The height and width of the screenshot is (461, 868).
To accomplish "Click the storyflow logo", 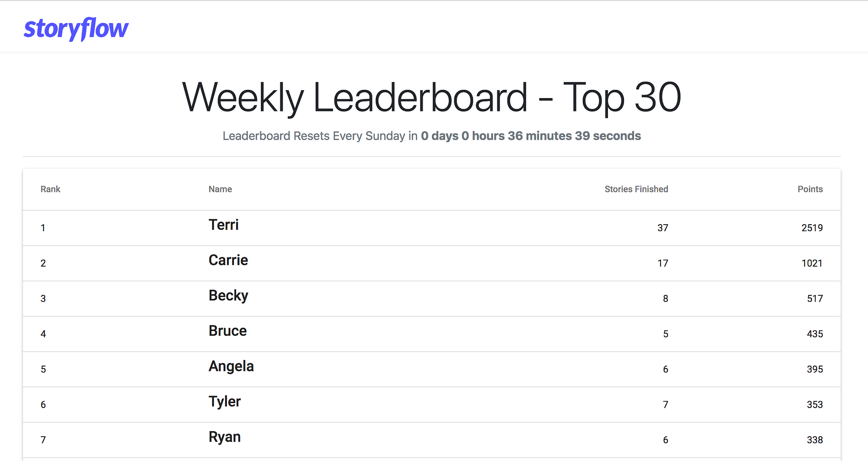I will pos(76,29).
